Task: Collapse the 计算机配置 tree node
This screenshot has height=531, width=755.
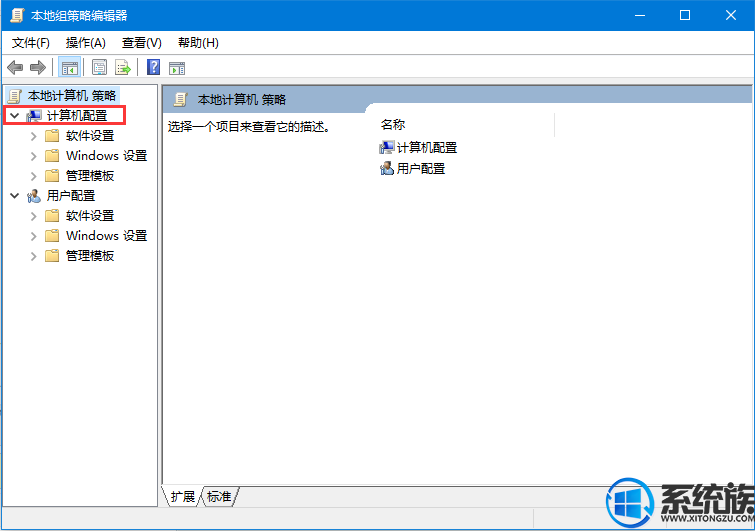Action: coord(14,116)
